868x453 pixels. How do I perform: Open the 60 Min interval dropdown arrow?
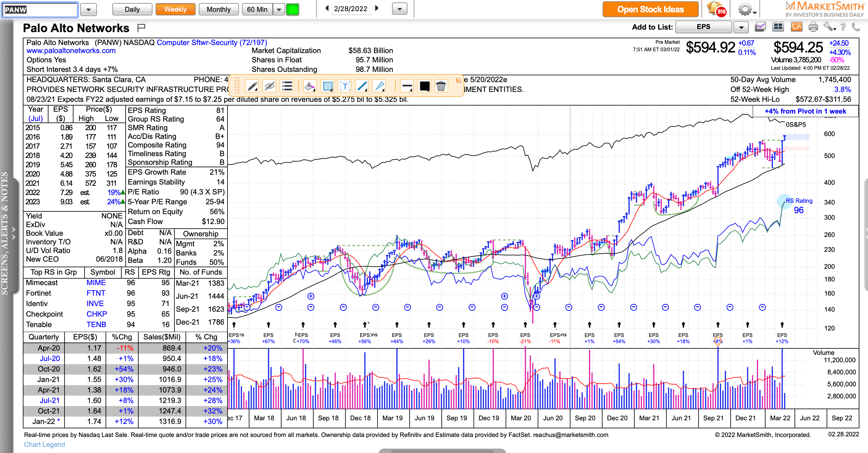[279, 10]
